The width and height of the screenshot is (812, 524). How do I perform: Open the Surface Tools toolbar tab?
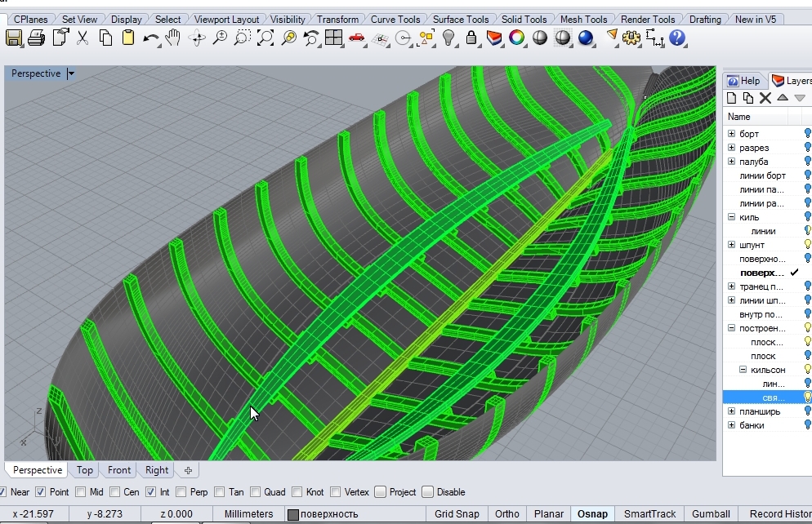(461, 19)
